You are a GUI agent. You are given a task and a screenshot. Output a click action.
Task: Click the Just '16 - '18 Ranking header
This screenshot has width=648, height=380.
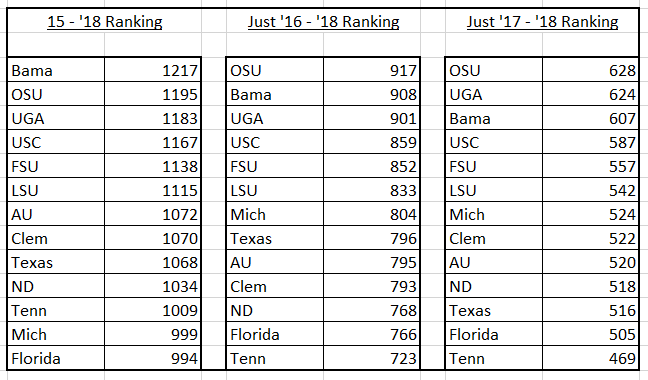pyautogui.click(x=324, y=21)
